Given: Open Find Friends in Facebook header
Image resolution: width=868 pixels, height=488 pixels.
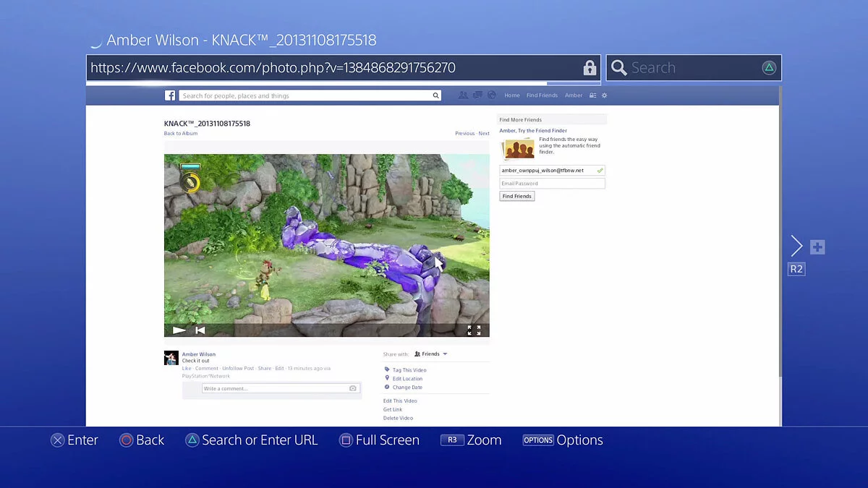Looking at the screenshot, I should click(x=542, y=95).
